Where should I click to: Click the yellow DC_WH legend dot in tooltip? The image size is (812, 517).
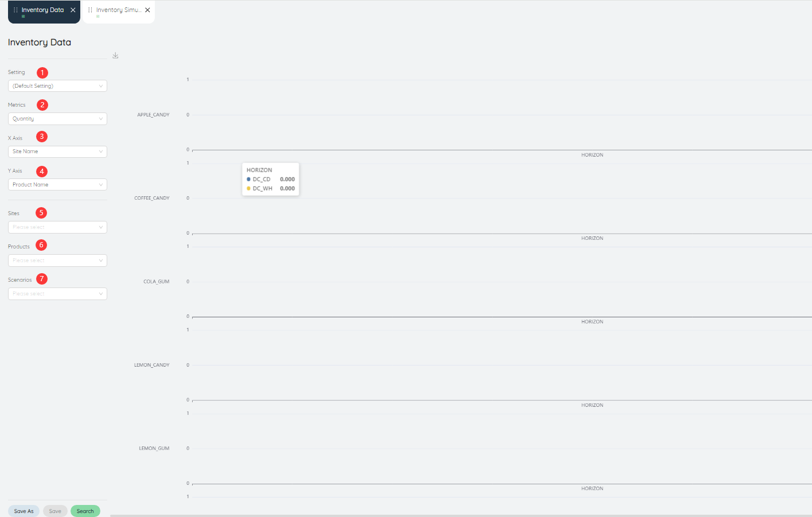coord(248,189)
